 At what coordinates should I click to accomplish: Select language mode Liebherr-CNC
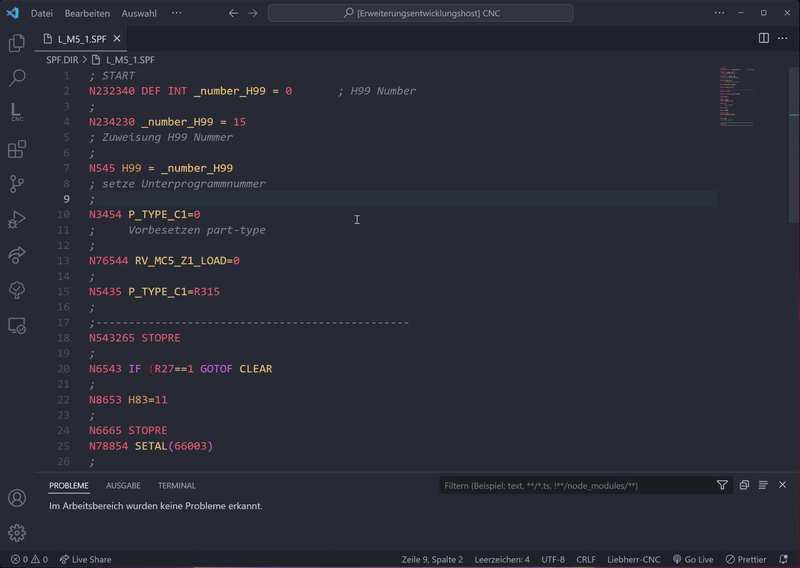coord(633,559)
